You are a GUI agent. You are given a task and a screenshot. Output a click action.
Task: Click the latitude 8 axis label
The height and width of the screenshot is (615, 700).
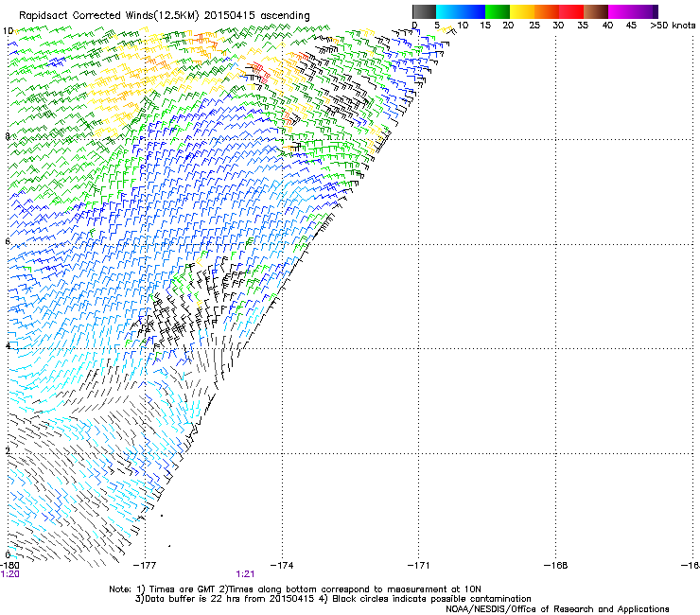(x=8, y=136)
